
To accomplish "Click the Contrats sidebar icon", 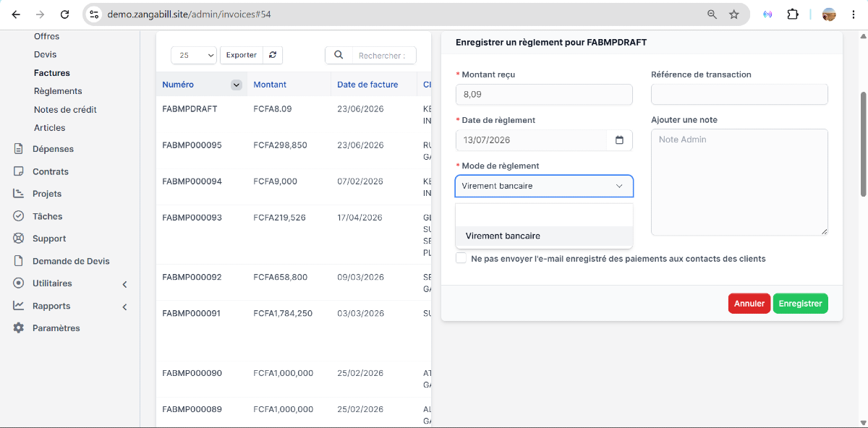I will (19, 171).
